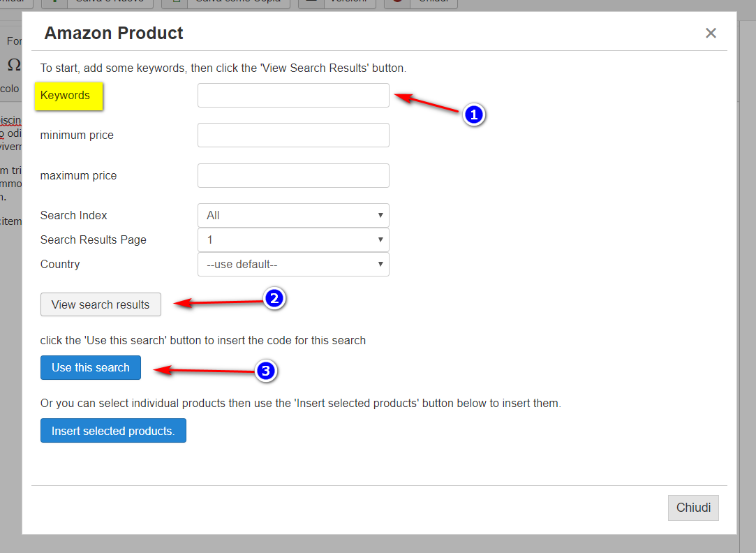Click the Country label text
This screenshot has width=756, height=553.
point(60,264)
